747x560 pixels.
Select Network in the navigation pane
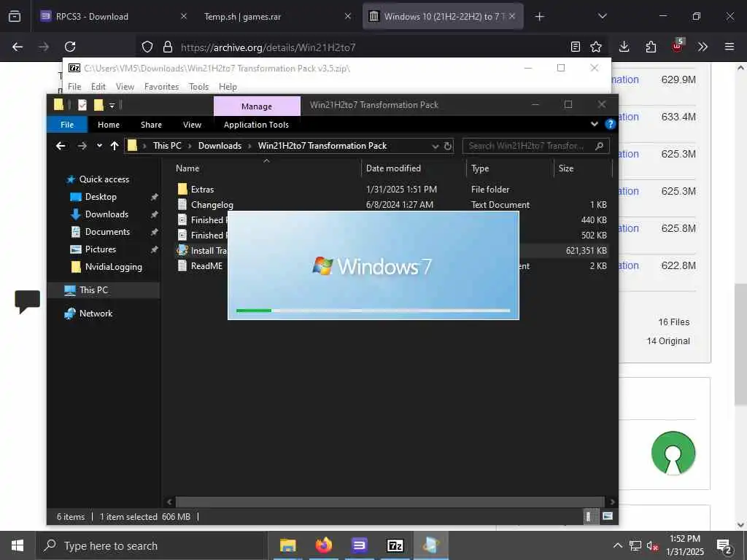(x=96, y=314)
